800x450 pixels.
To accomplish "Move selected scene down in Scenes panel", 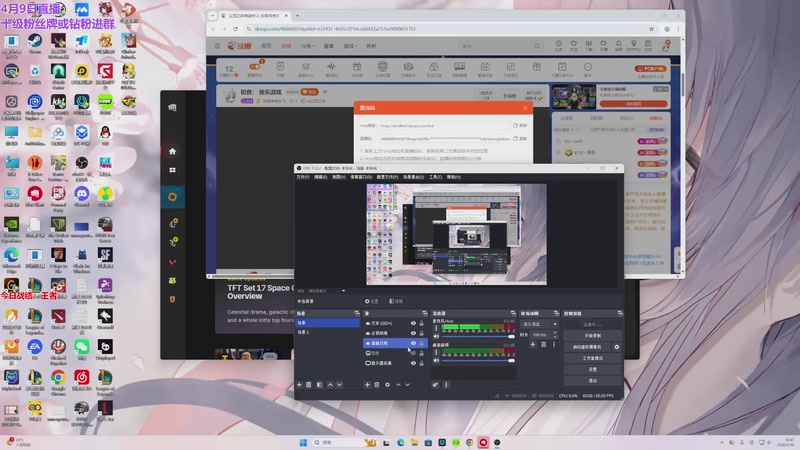I will coord(339,385).
